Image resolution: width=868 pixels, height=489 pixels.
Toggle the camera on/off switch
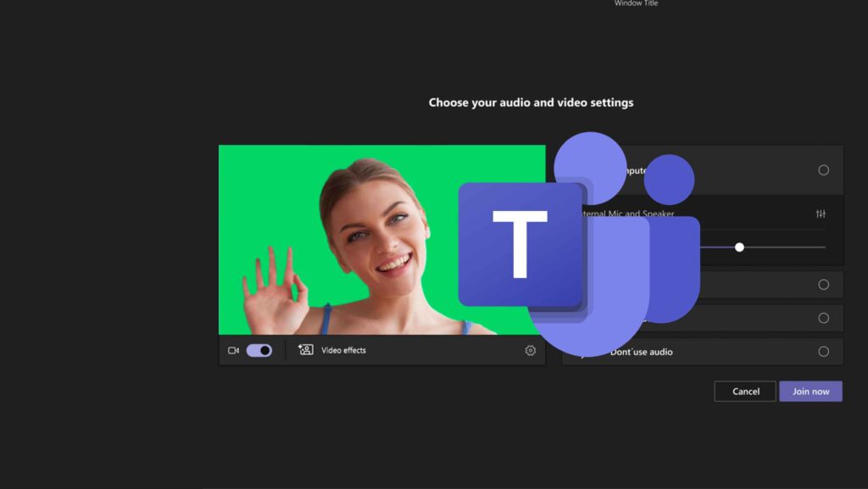tap(260, 350)
